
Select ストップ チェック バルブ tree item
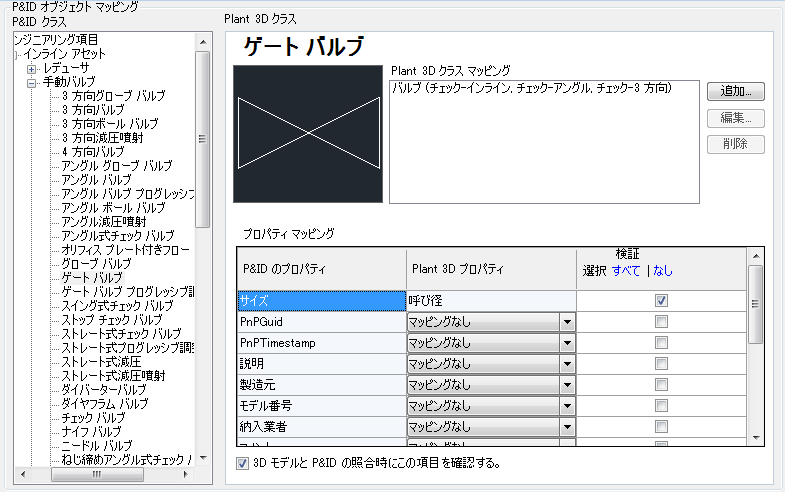click(112, 320)
